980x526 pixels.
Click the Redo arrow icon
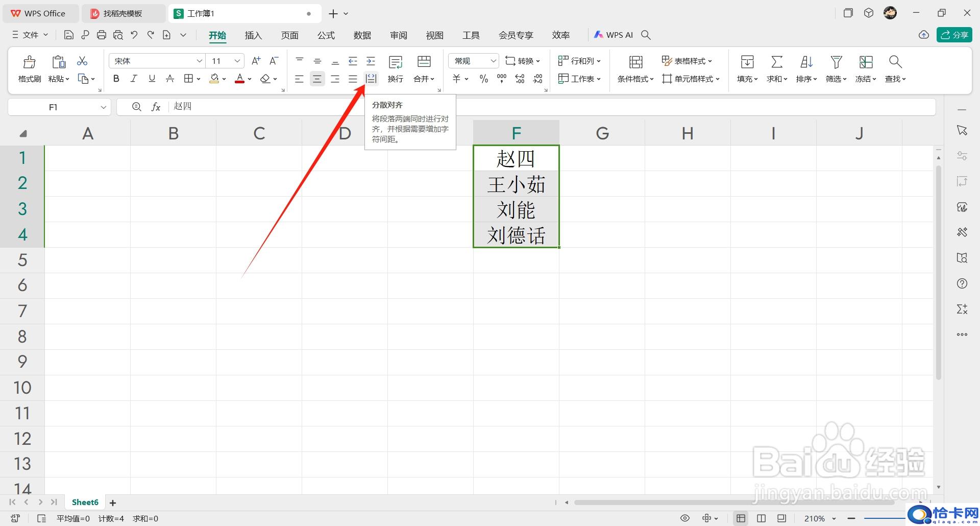click(151, 35)
